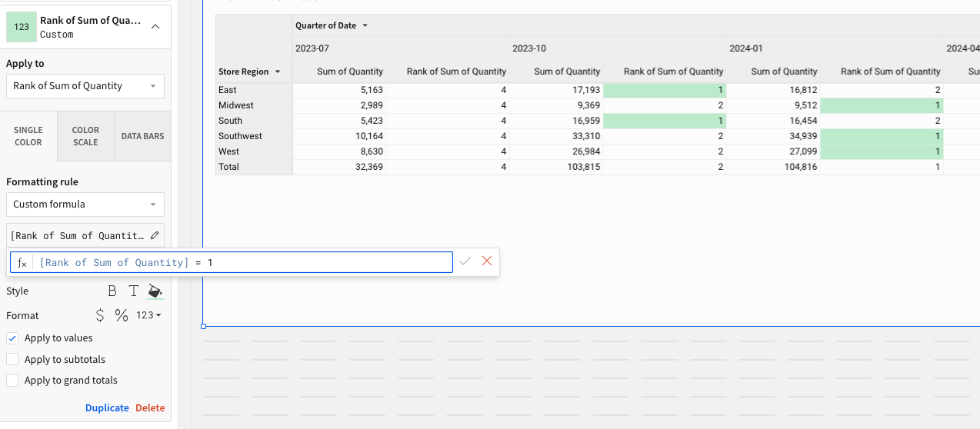Toggle bold text style
The image size is (980, 429).
click(112, 291)
